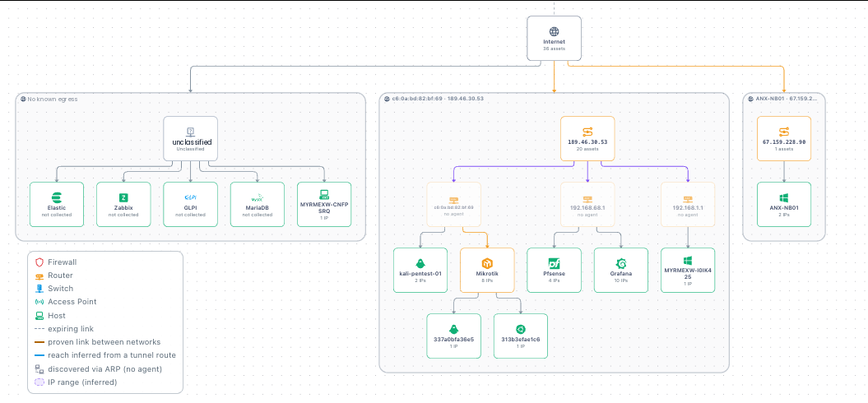Open the MariaDB host node
Screen dimensions: 868x403
click(x=258, y=204)
